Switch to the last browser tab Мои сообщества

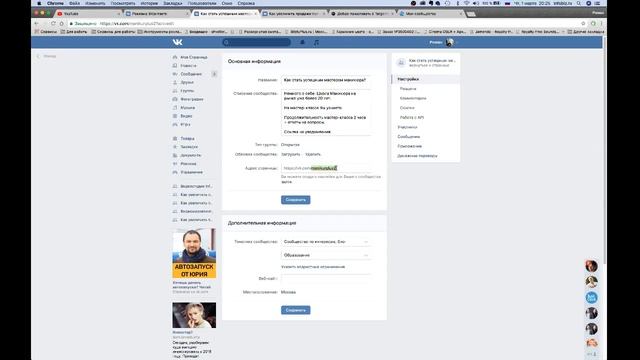pos(431,13)
